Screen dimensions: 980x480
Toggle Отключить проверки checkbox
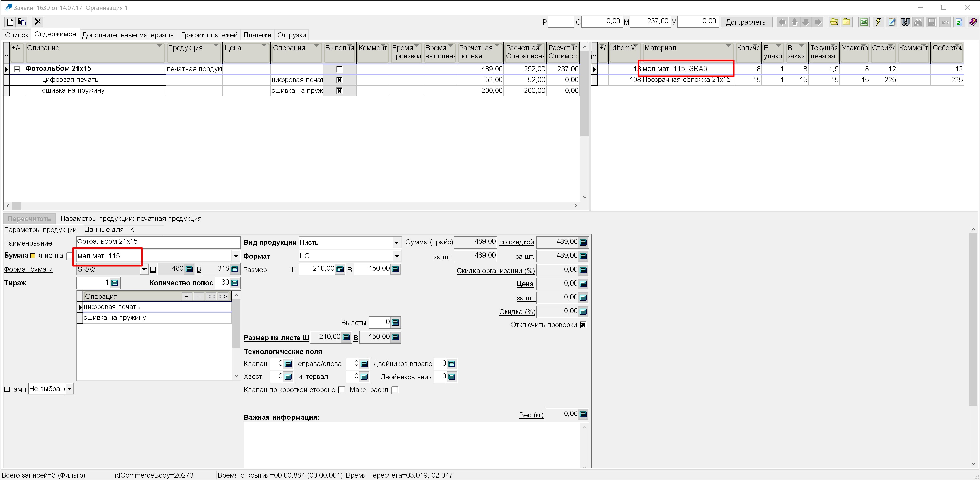point(583,325)
